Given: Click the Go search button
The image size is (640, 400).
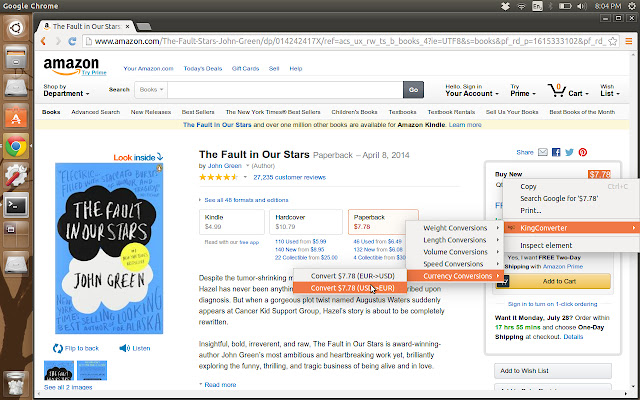Looking at the screenshot, I should pyautogui.click(x=413, y=90).
